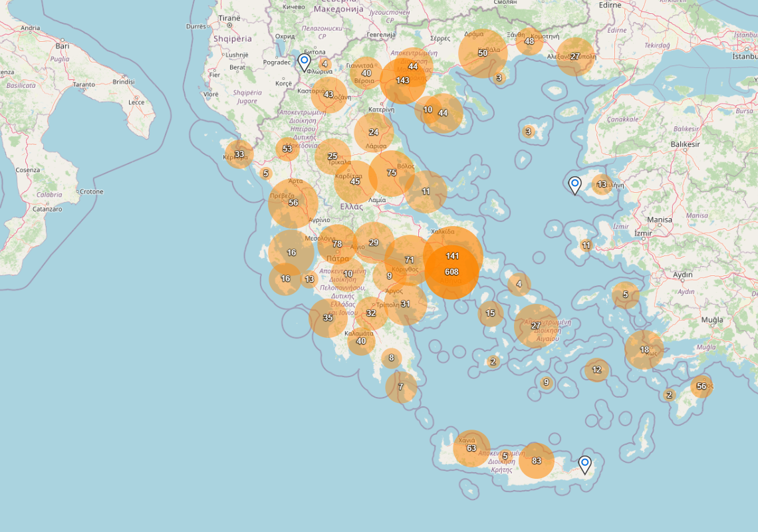Viewport: 758px width, 532px height.
Task: Select the cluster of 56 near Preveza
Action: (x=292, y=203)
